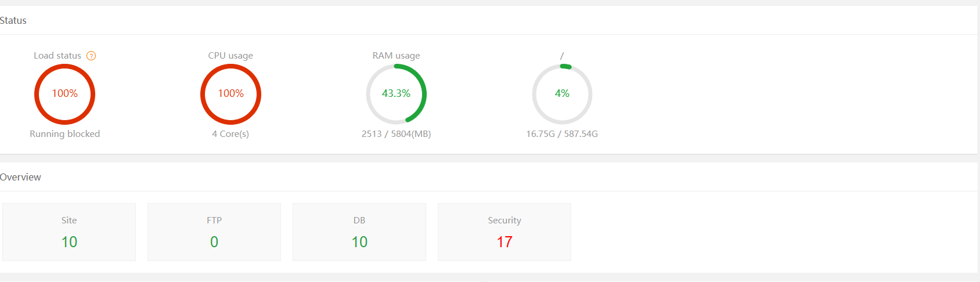Click the Status section header

point(13,21)
